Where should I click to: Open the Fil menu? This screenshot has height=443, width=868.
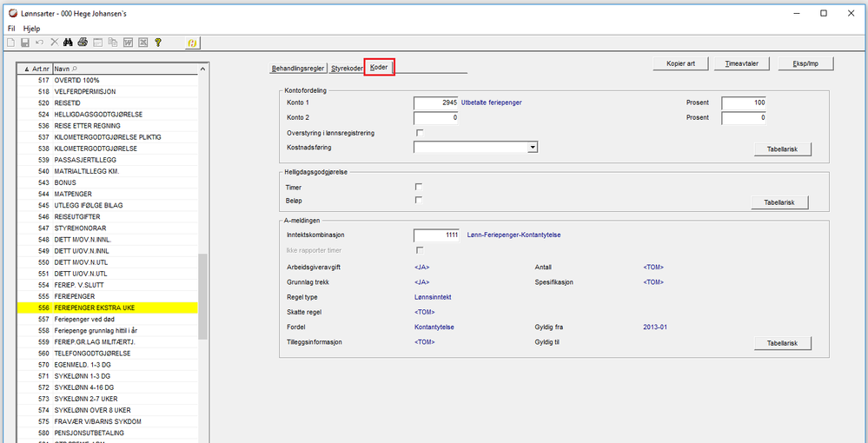[x=11, y=28]
